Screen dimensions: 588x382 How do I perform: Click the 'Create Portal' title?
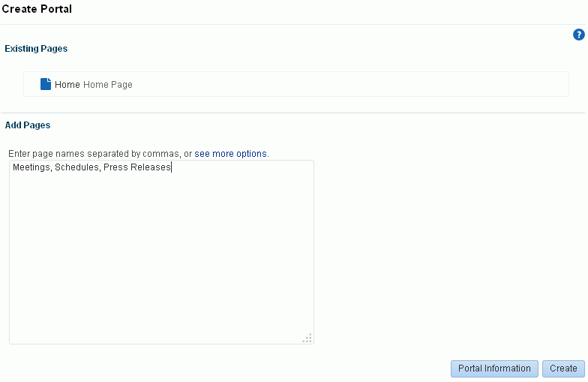click(x=37, y=9)
